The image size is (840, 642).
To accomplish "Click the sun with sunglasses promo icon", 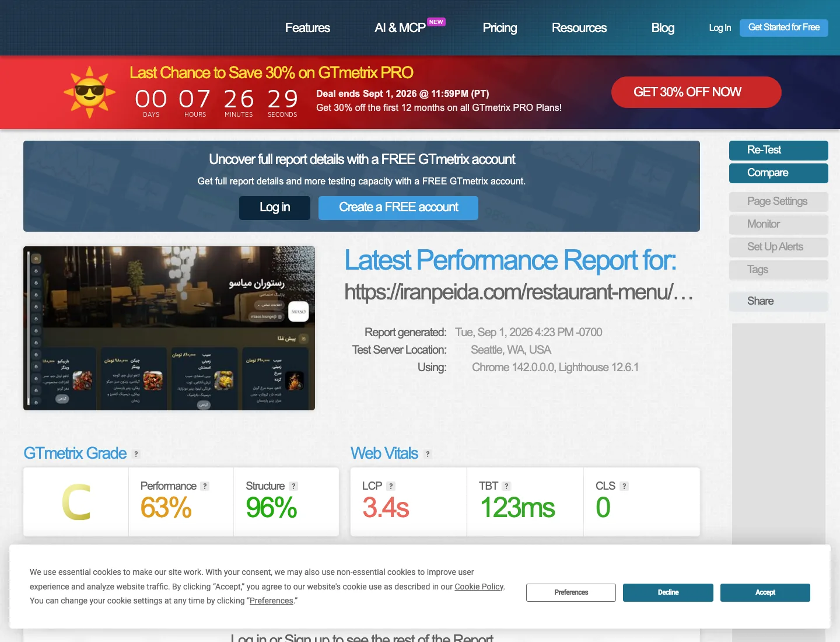I will tap(89, 92).
